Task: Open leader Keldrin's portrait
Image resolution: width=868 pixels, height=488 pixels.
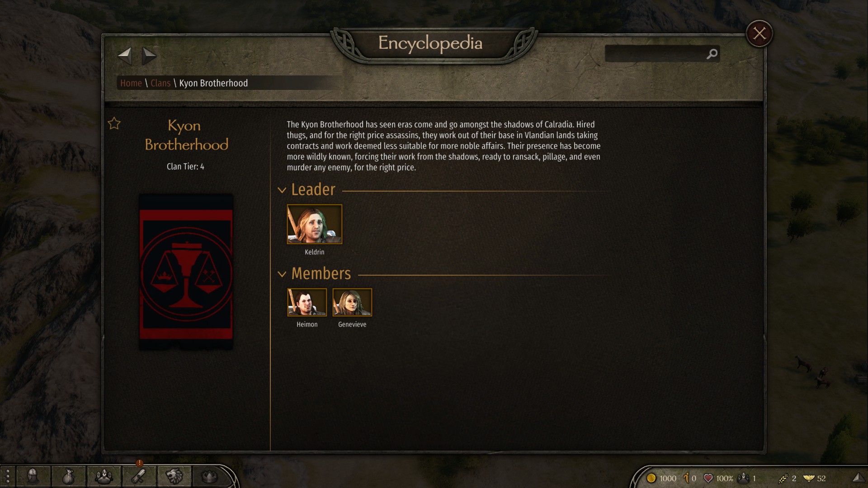Action: (x=315, y=224)
